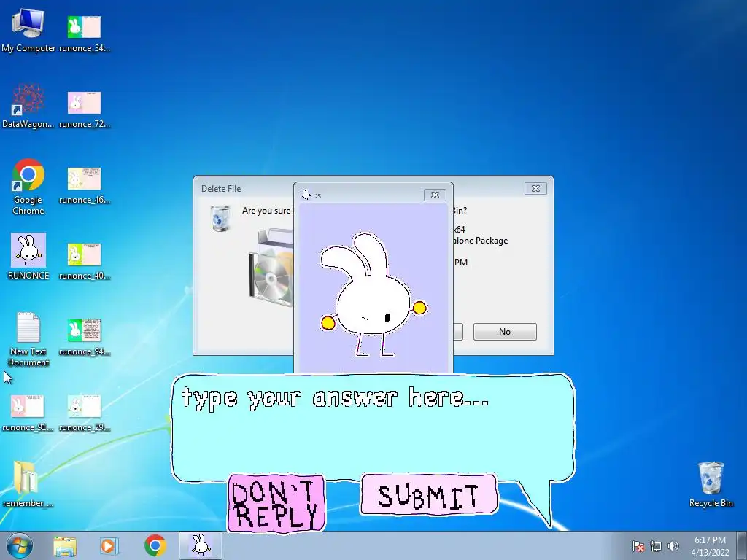Open the Windows Start menu orb
Screen dimensions: 747x560
pyautogui.click(x=20, y=545)
